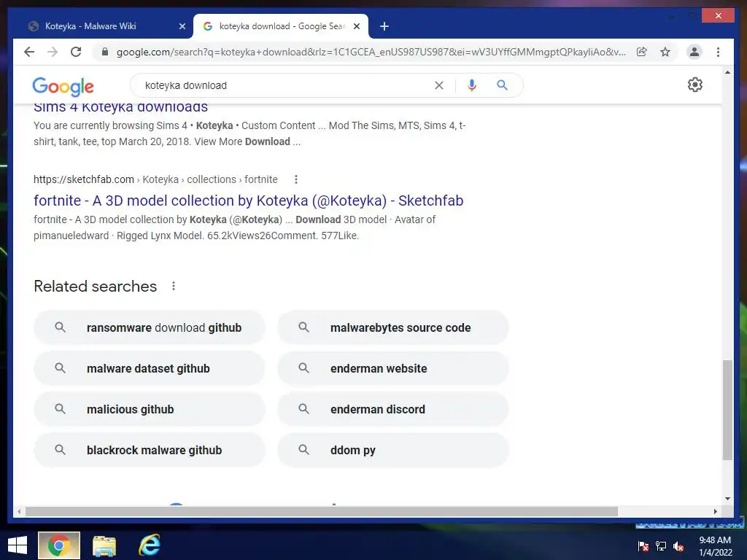The image size is (747, 560).
Task: Reload the Google search page
Action: pyautogui.click(x=76, y=52)
